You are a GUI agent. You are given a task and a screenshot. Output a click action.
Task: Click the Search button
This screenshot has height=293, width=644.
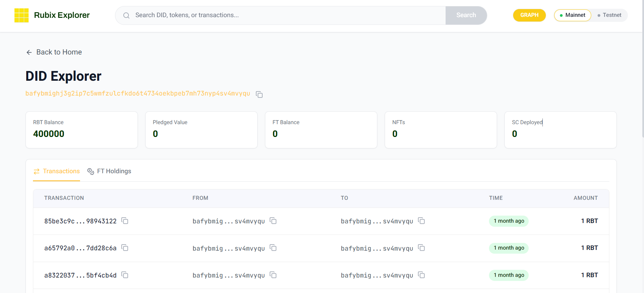(x=466, y=15)
